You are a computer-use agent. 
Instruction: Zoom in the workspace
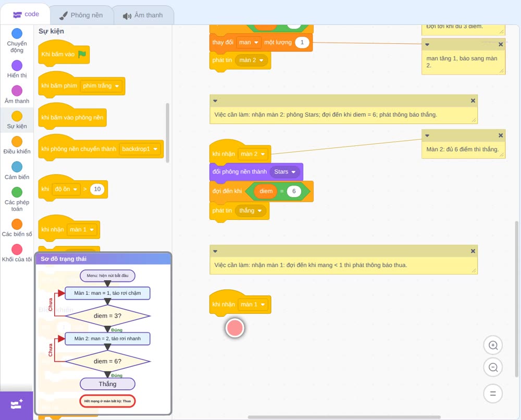click(x=493, y=345)
